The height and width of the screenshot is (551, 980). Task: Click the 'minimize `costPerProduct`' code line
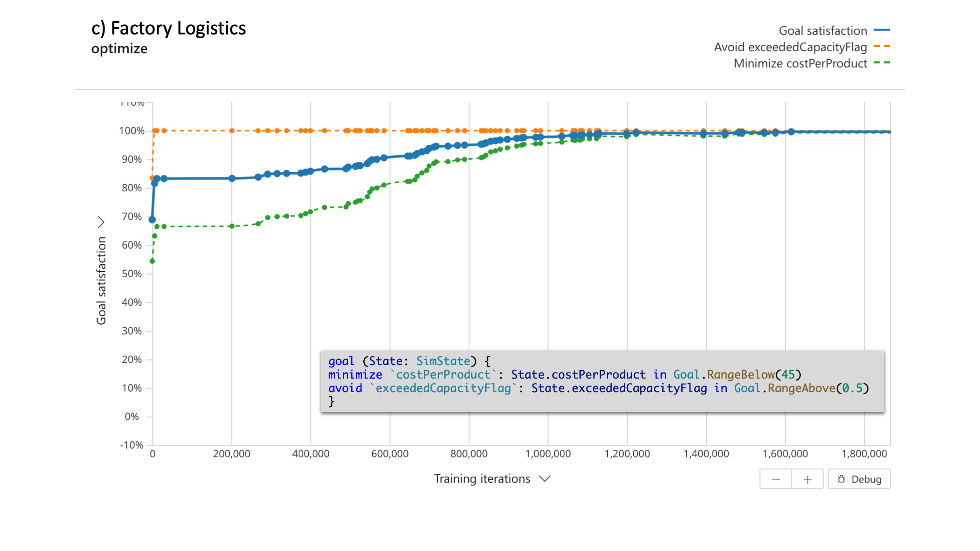coord(565,375)
